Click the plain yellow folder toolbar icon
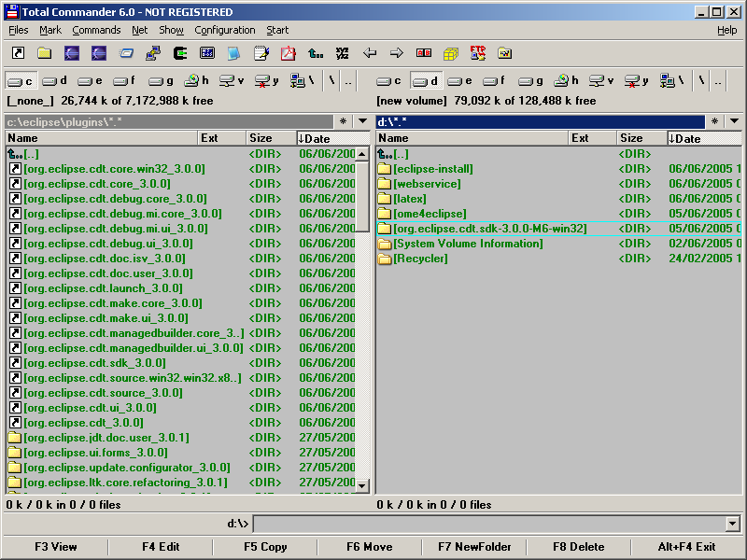The image size is (747, 560). click(x=45, y=53)
